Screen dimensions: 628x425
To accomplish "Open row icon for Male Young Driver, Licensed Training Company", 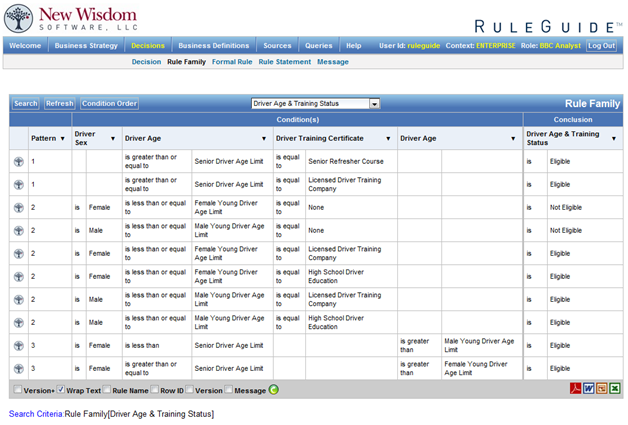I will (x=19, y=300).
